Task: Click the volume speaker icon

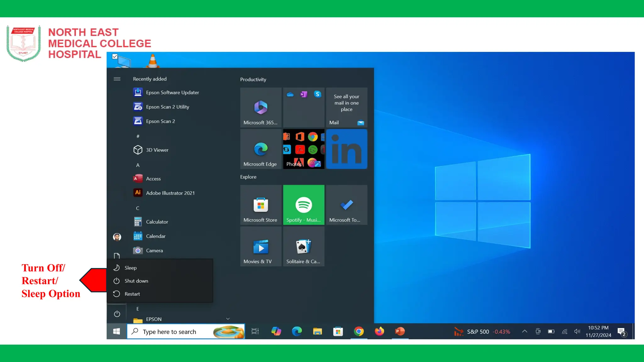Action: point(577,332)
